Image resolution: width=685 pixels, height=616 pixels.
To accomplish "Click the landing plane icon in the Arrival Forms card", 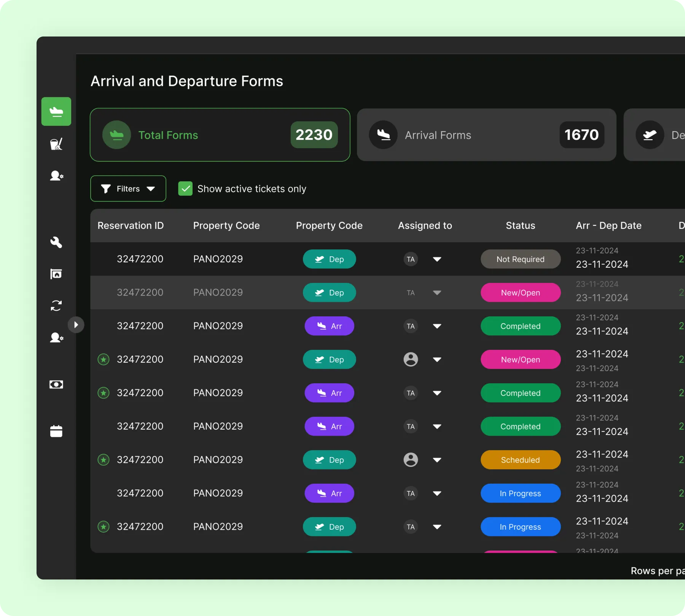I will (x=383, y=135).
